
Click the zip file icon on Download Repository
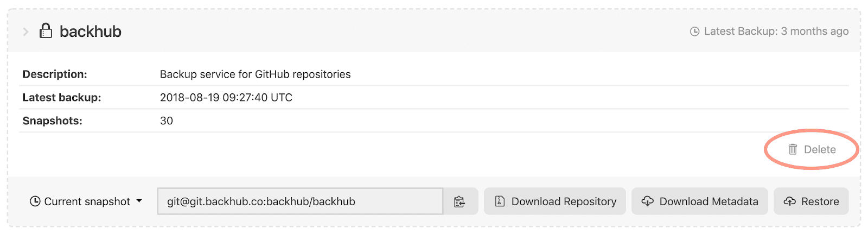(x=500, y=201)
